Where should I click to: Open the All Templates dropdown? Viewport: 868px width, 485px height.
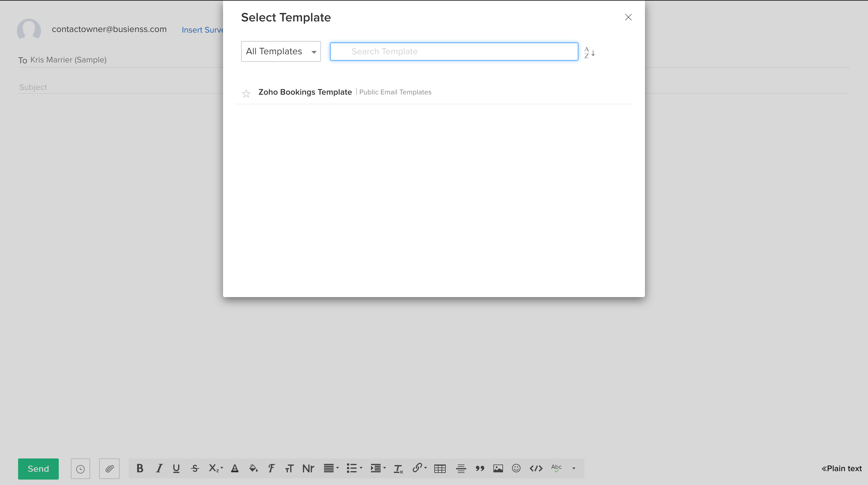pos(281,51)
